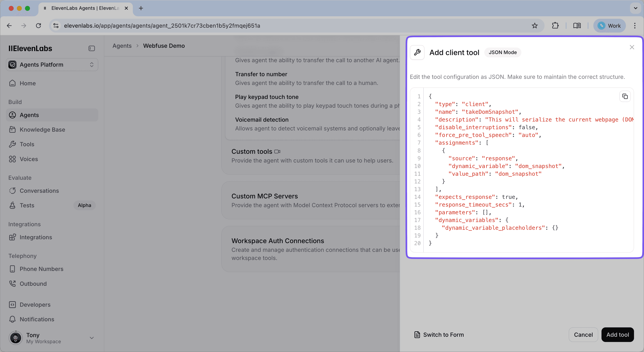Open the Phone Numbers page

coord(41,269)
